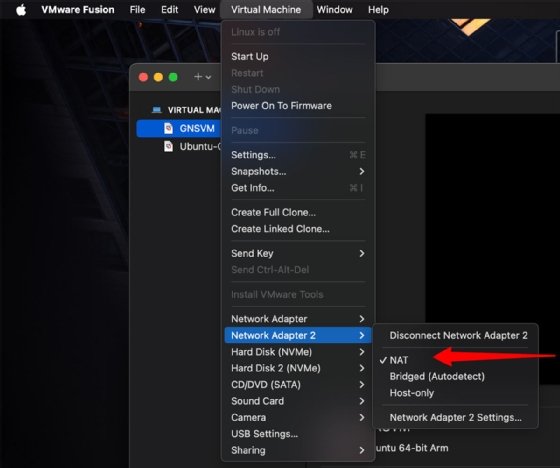Close the VM library window with the red button
Image resolution: width=560 pixels, height=468 pixels.
click(144, 77)
